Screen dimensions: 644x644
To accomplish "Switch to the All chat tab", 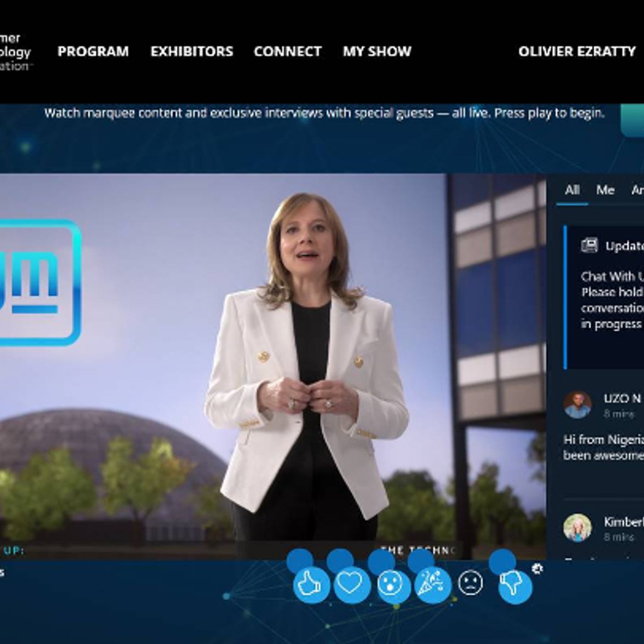I will [x=572, y=190].
